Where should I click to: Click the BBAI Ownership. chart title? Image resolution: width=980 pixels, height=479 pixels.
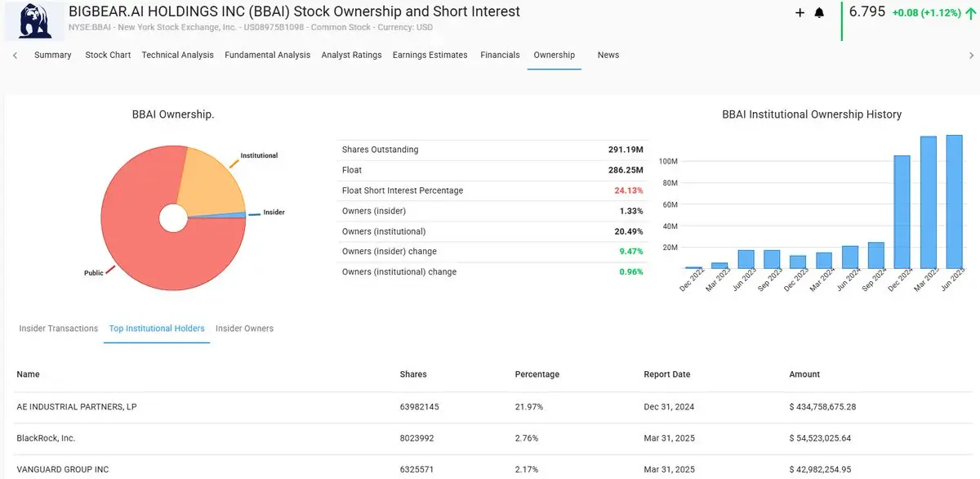173,114
